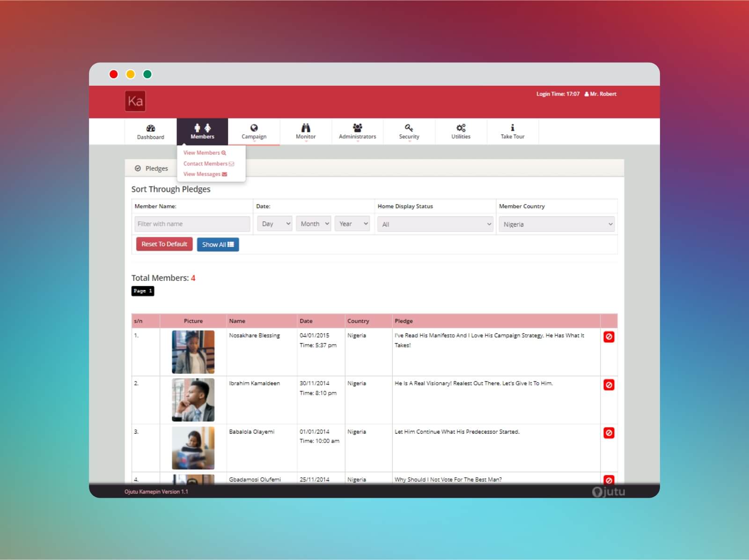Select Contact Members in dropdown menu
This screenshot has width=749, height=560.
(209, 163)
